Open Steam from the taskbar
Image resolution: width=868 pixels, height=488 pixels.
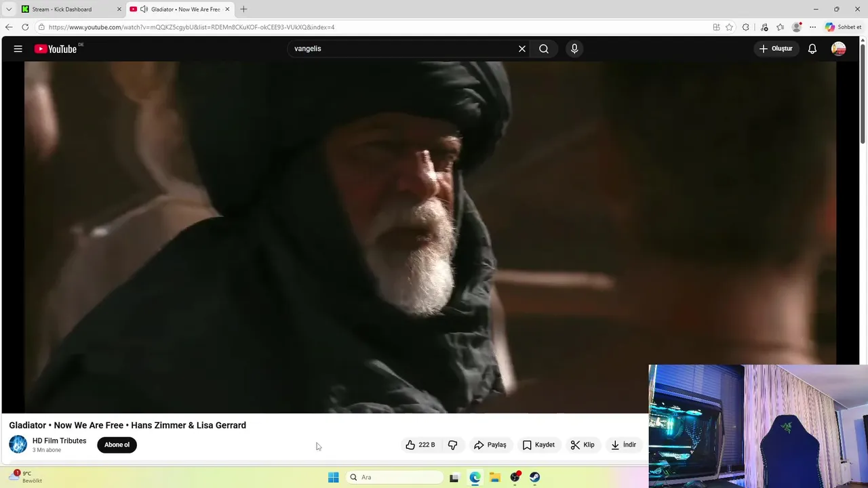[x=535, y=477]
